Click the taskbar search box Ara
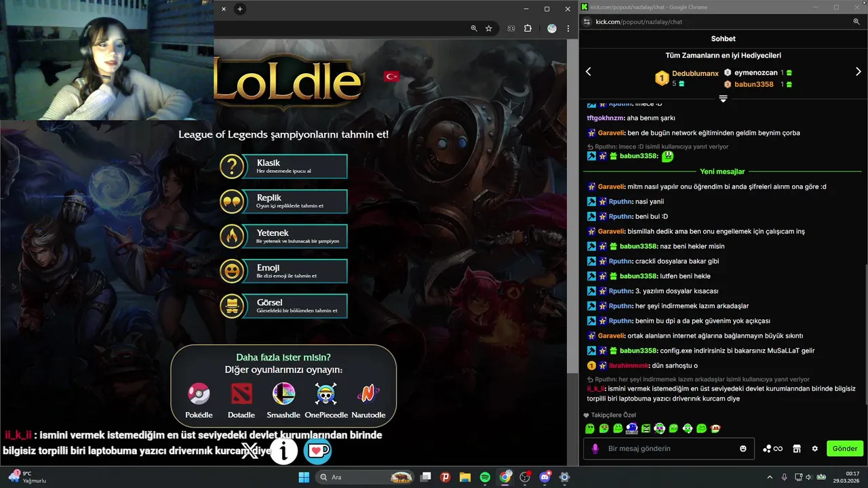 tap(366, 477)
